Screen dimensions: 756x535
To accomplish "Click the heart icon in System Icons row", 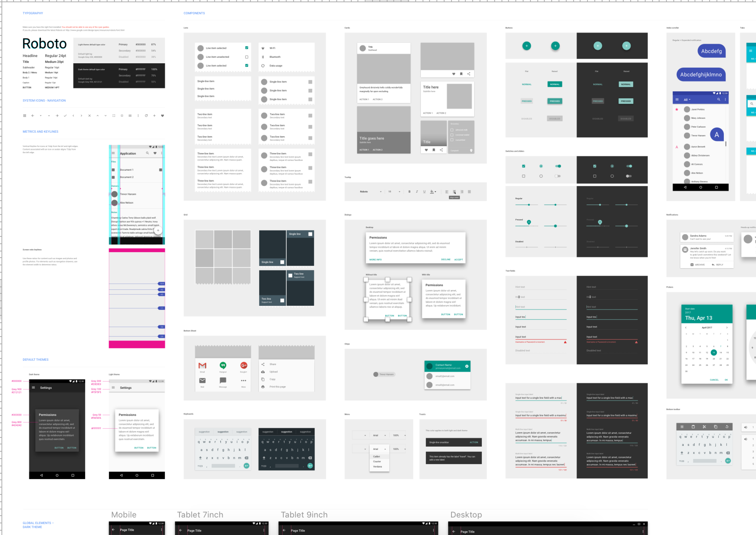I will (162, 116).
